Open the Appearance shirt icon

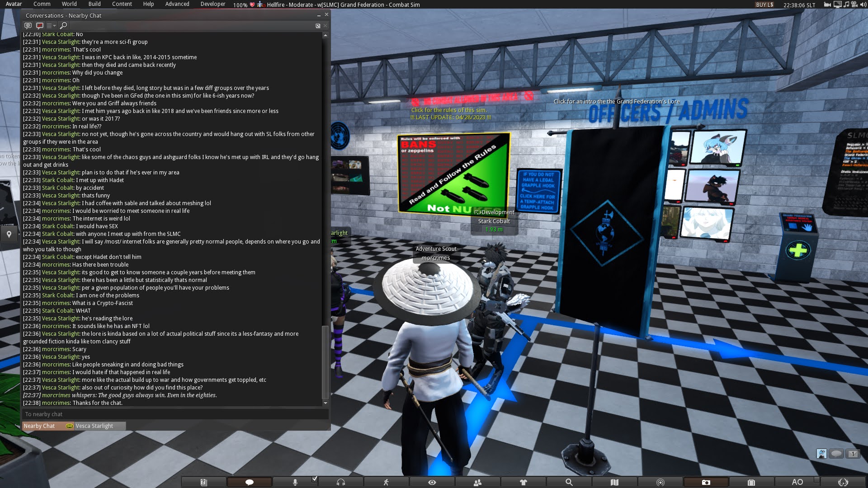pyautogui.click(x=523, y=482)
